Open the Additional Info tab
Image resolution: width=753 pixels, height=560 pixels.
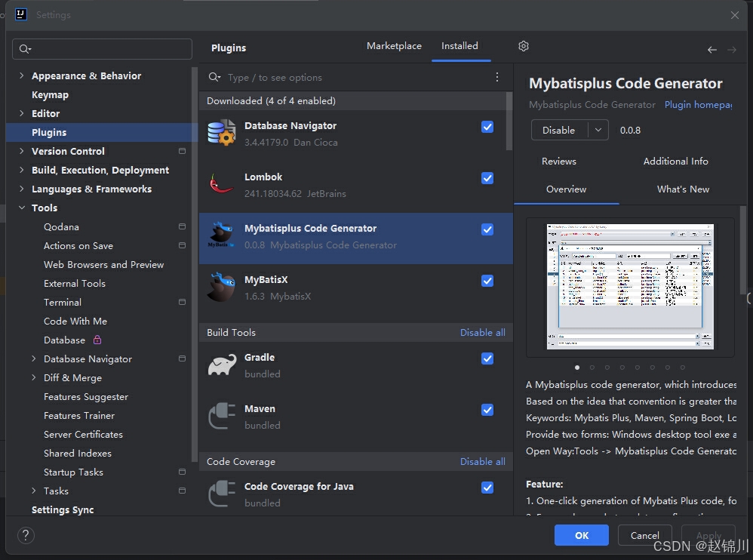pos(676,162)
